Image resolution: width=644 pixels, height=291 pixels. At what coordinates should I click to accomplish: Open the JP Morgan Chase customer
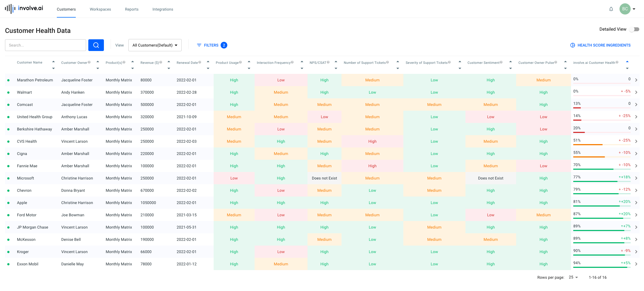pos(33,227)
